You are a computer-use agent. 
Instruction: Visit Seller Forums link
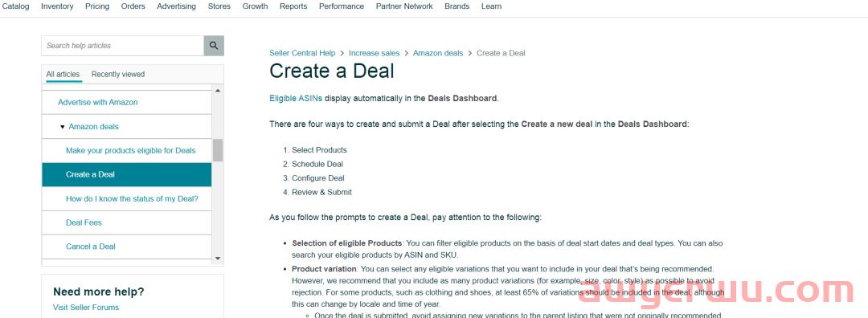click(86, 308)
